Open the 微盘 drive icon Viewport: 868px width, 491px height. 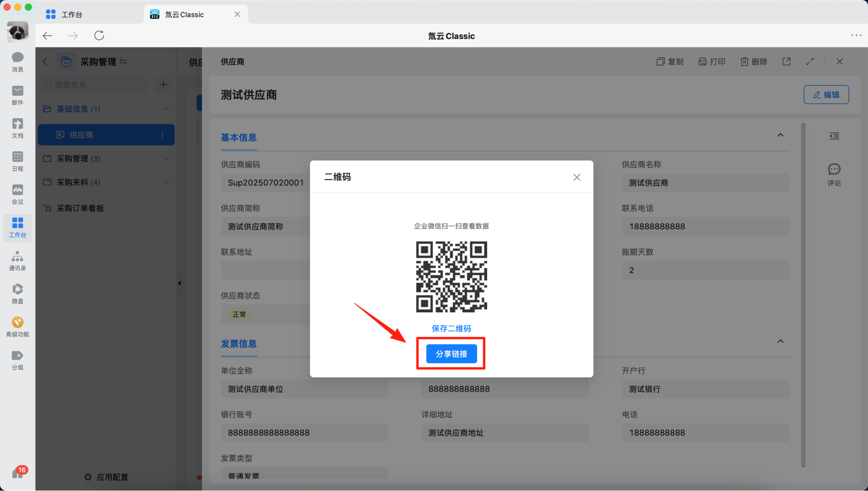click(18, 294)
